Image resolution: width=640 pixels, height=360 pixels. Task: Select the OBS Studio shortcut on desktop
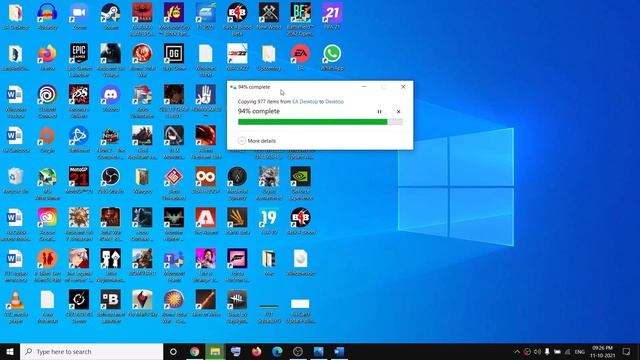click(111, 180)
